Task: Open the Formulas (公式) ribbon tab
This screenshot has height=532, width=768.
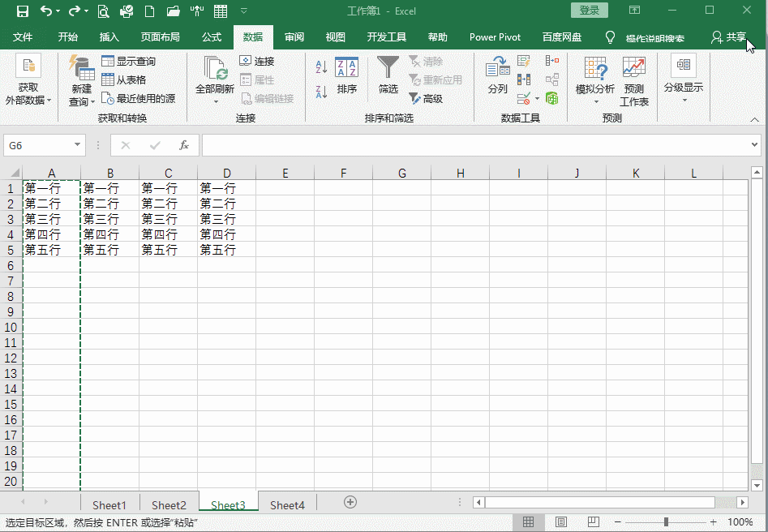Action: click(212, 37)
